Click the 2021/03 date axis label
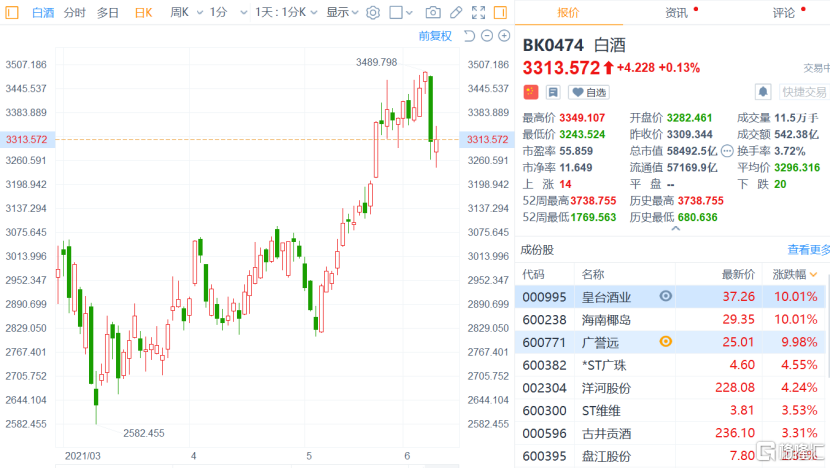 (x=83, y=456)
